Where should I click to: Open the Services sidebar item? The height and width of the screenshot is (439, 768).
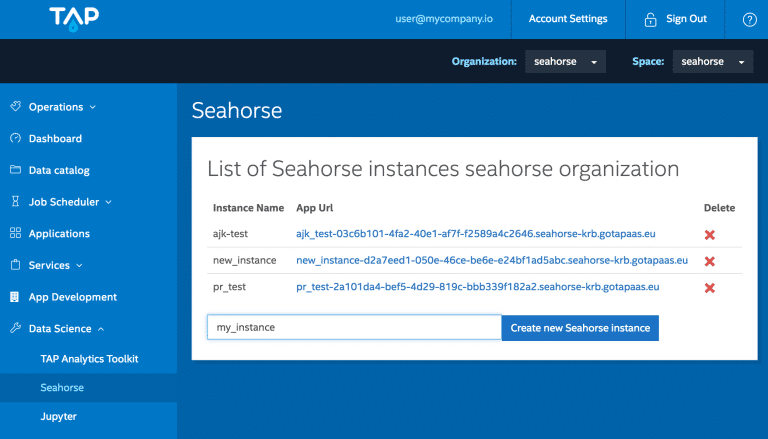[49, 265]
